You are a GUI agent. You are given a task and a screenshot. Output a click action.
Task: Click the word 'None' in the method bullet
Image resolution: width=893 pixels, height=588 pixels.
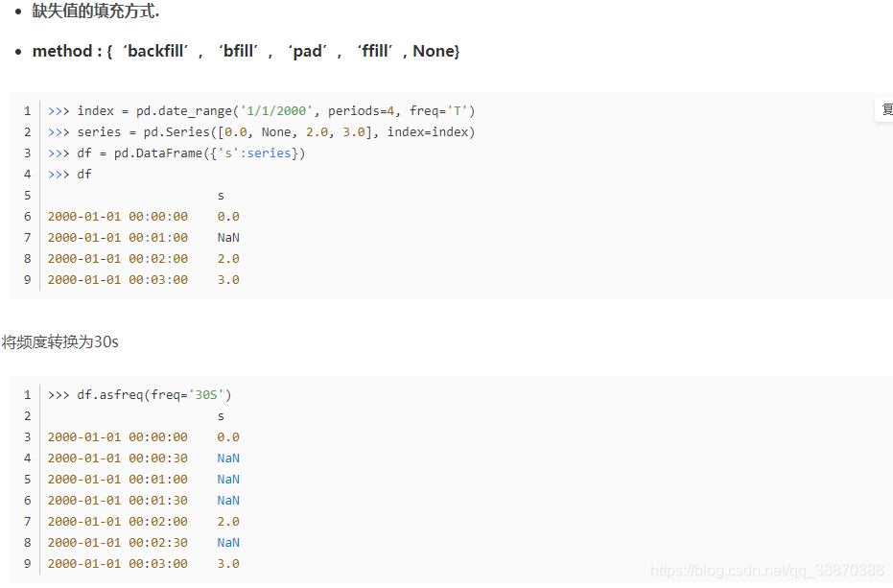435,51
